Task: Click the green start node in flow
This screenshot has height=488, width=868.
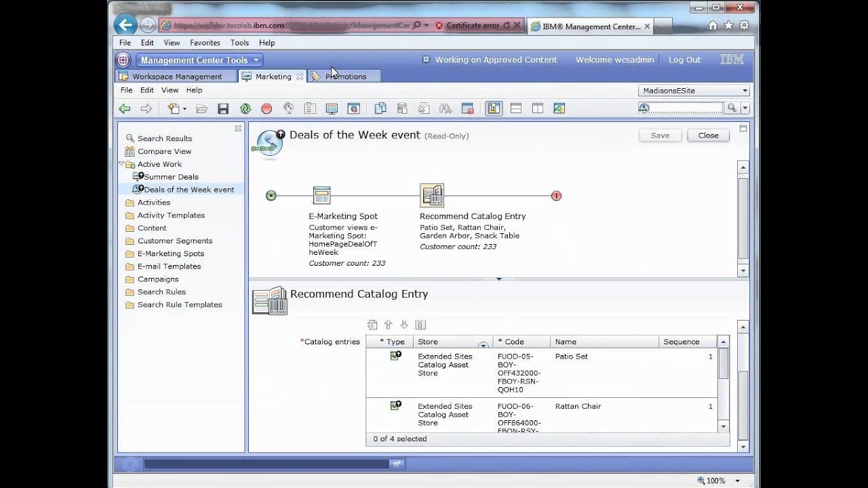Action: [271, 196]
